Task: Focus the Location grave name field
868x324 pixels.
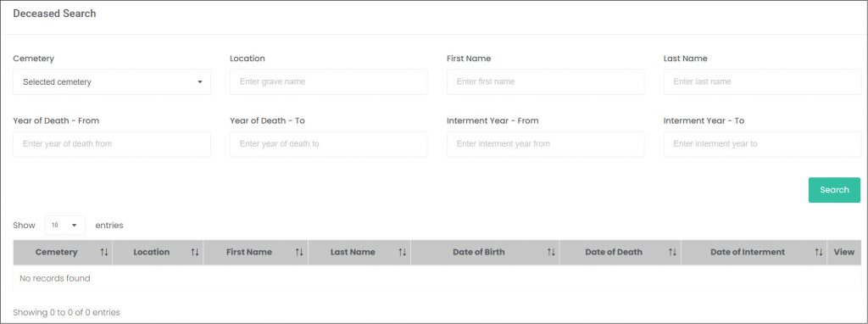Action: click(329, 82)
